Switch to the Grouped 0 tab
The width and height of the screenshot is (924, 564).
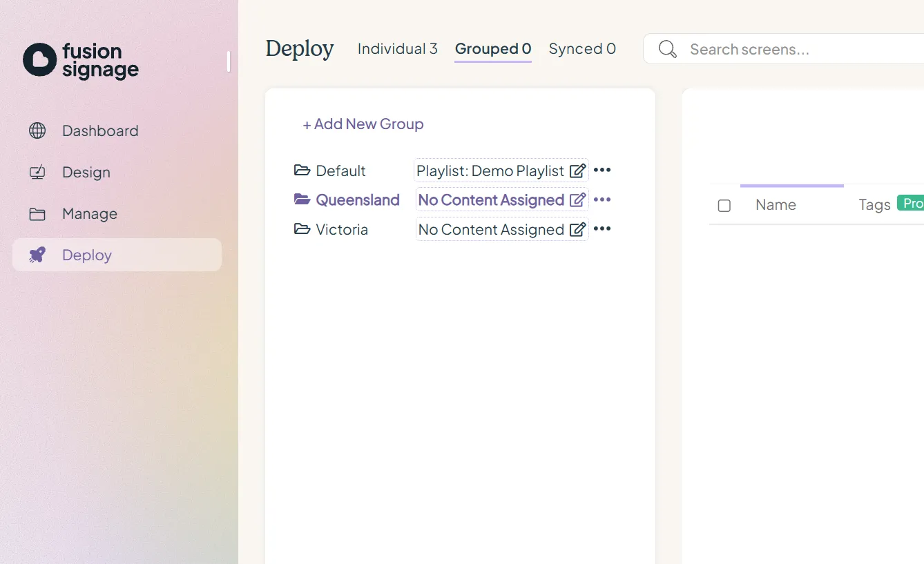pyautogui.click(x=493, y=49)
